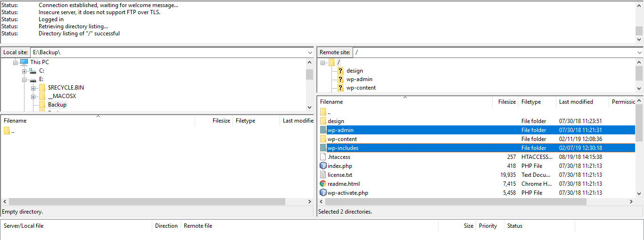The image size is (644, 240).
Task: Open the Local site path dropdown
Action: 309,53
